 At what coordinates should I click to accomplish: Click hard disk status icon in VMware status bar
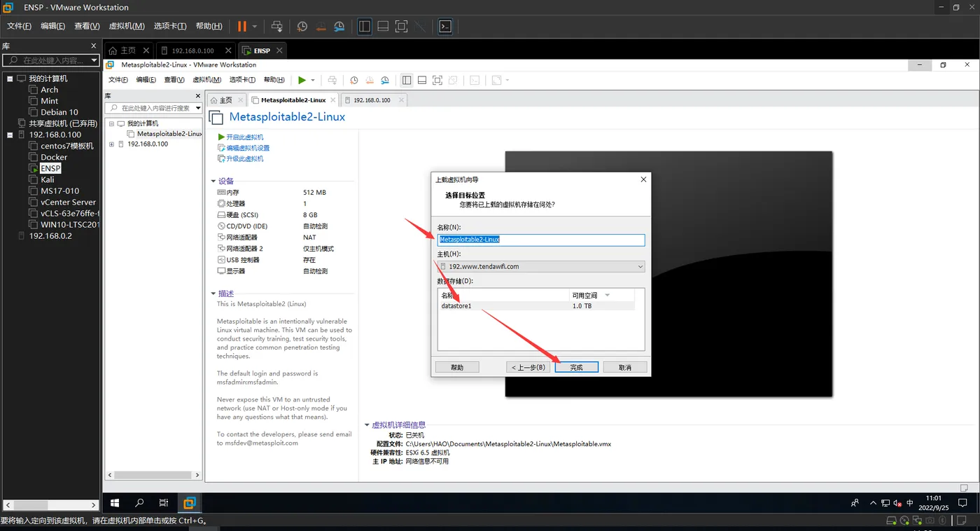point(891,520)
